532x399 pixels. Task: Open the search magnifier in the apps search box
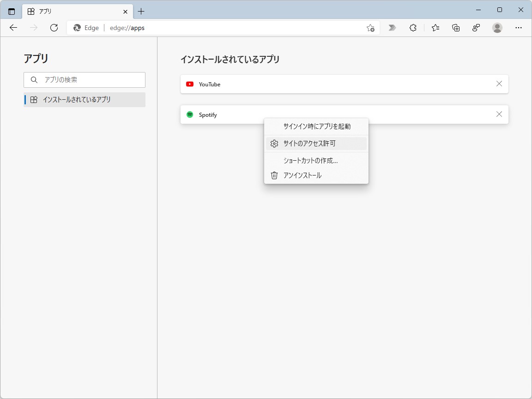(x=34, y=80)
